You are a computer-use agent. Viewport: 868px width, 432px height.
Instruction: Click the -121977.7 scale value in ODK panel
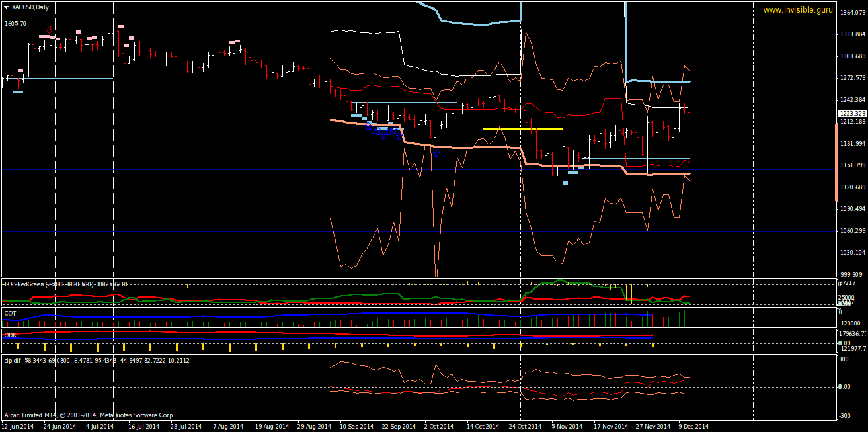point(852,349)
